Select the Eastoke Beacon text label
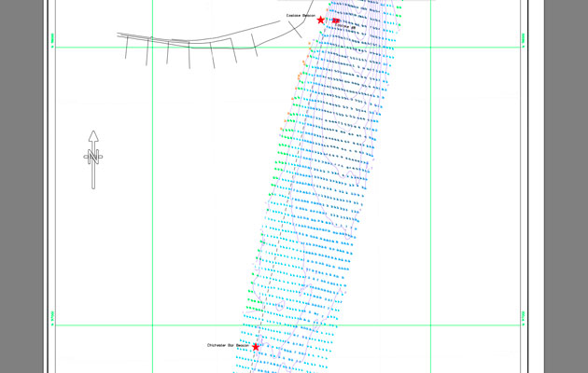Viewport: 588px width, 373px height. pos(300,16)
